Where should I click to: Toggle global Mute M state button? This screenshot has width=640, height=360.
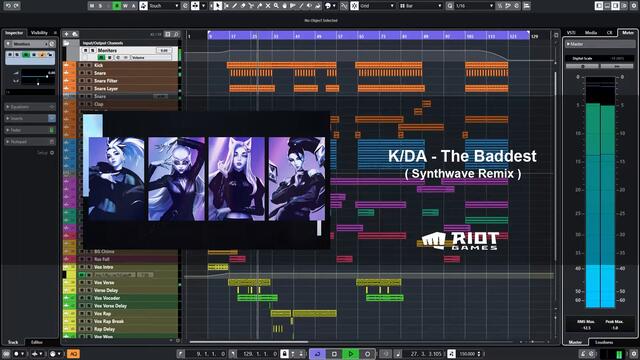92,6
